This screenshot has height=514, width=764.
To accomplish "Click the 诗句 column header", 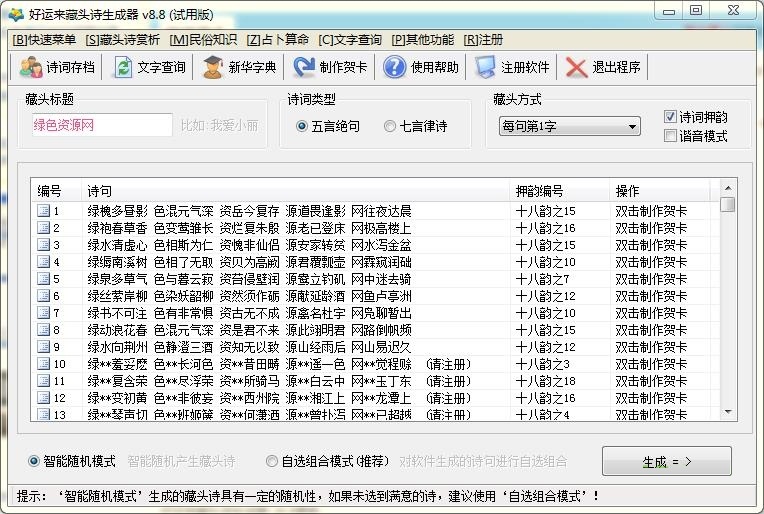I will point(295,191).
